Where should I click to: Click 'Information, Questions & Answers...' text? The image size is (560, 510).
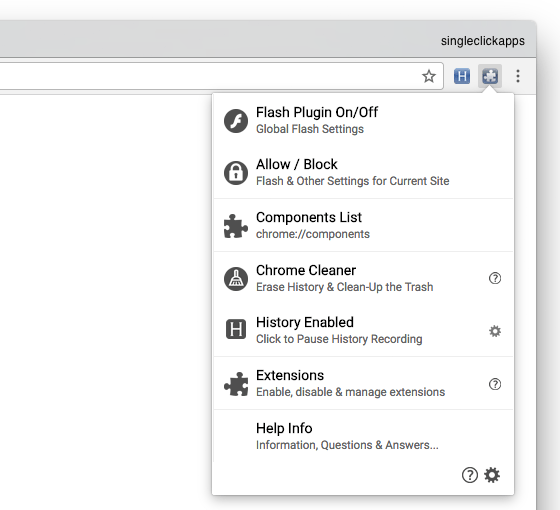(x=347, y=445)
